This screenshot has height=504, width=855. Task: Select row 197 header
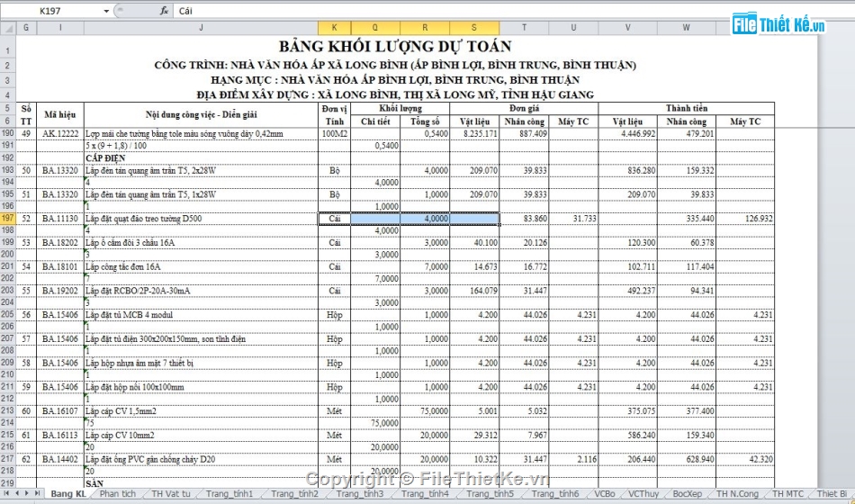pyautogui.click(x=8, y=218)
